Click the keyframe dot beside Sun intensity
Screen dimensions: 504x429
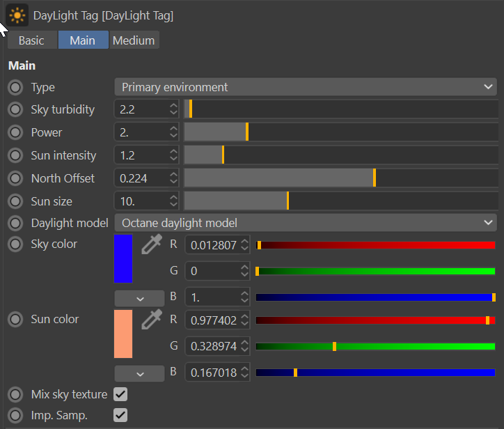click(x=15, y=155)
